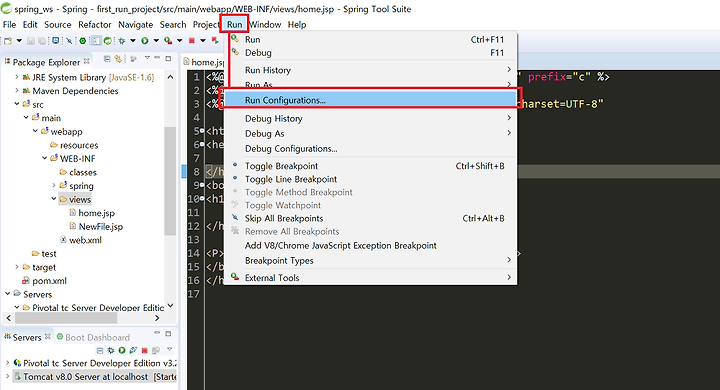Toggle Link with Editor in Package Explorer
This screenshot has width=720, height=390.
tap(118, 59)
